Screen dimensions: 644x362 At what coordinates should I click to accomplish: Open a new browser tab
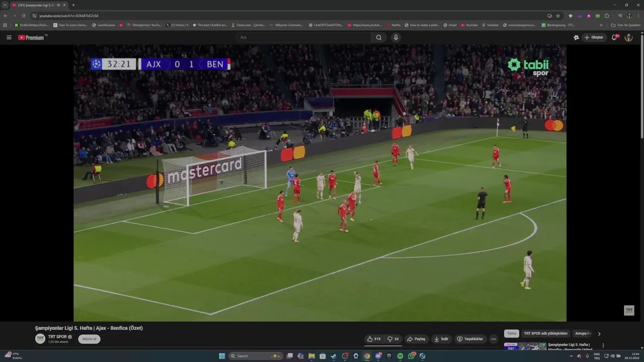click(x=73, y=5)
